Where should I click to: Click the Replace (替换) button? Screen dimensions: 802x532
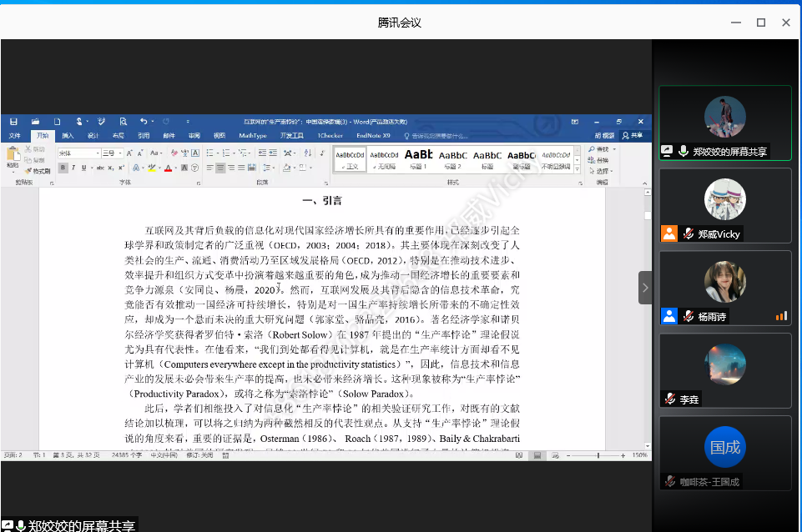[598, 160]
